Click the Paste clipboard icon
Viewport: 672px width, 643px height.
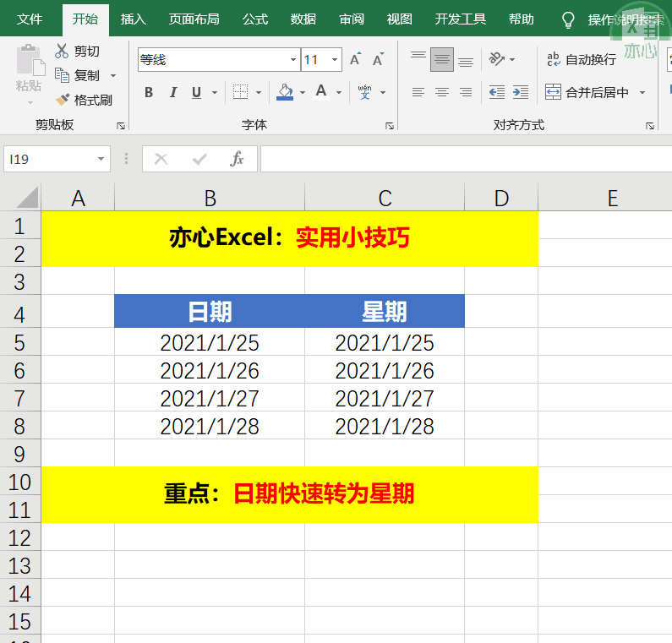coord(30,60)
